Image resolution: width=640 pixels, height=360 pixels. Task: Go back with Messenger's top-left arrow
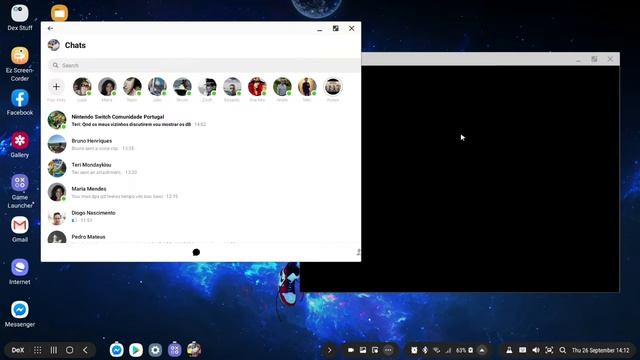click(x=50, y=29)
